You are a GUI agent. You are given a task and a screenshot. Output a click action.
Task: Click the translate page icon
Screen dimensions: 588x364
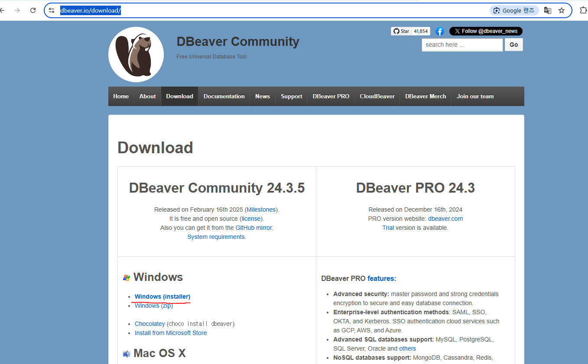coord(548,10)
